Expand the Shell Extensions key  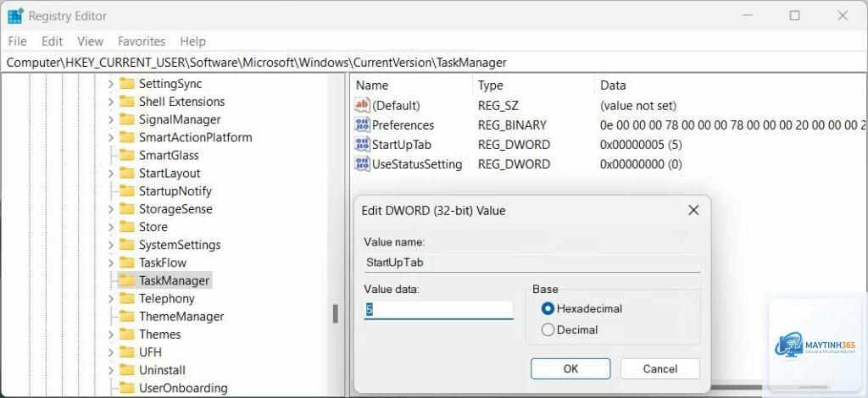111,102
